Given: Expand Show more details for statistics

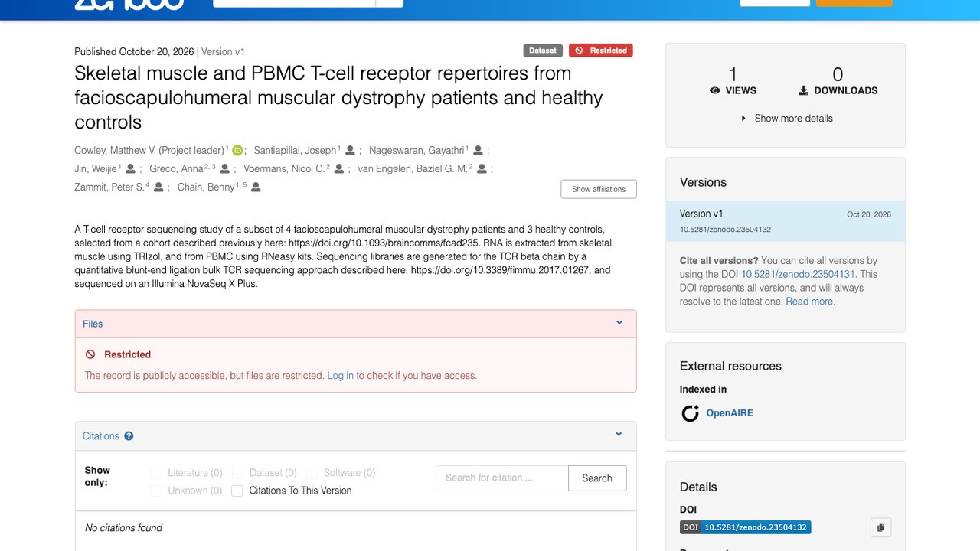Looking at the screenshot, I should click(x=786, y=119).
